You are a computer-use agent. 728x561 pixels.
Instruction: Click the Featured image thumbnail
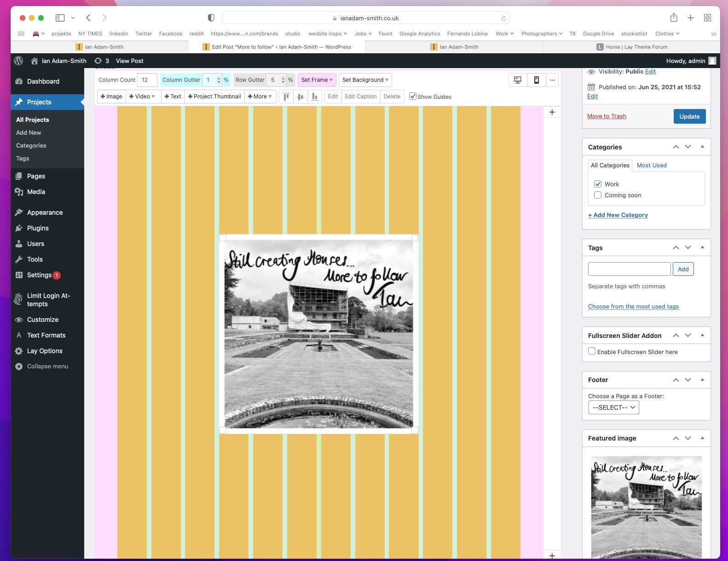(x=646, y=506)
